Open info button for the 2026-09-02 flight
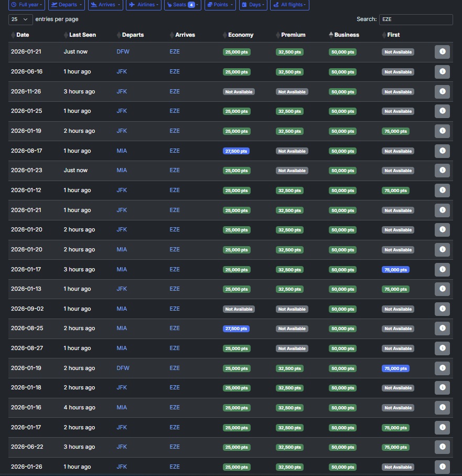Screen dimensions: 462x476 442,309
